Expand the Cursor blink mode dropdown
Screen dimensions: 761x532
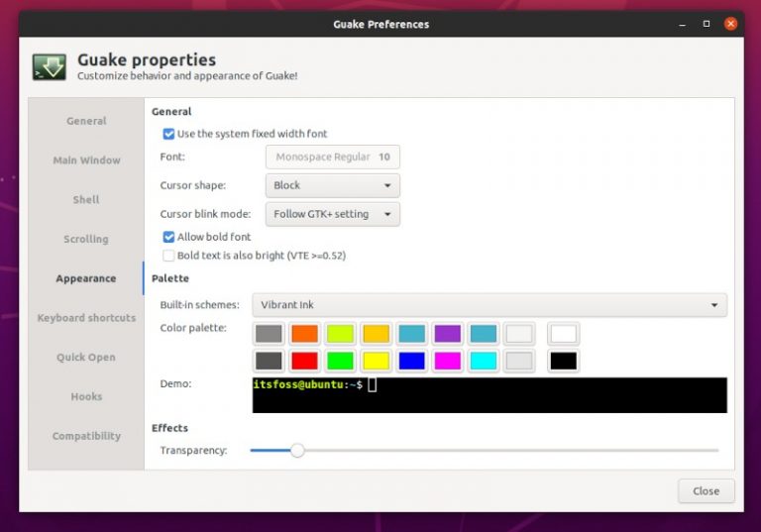pos(332,214)
